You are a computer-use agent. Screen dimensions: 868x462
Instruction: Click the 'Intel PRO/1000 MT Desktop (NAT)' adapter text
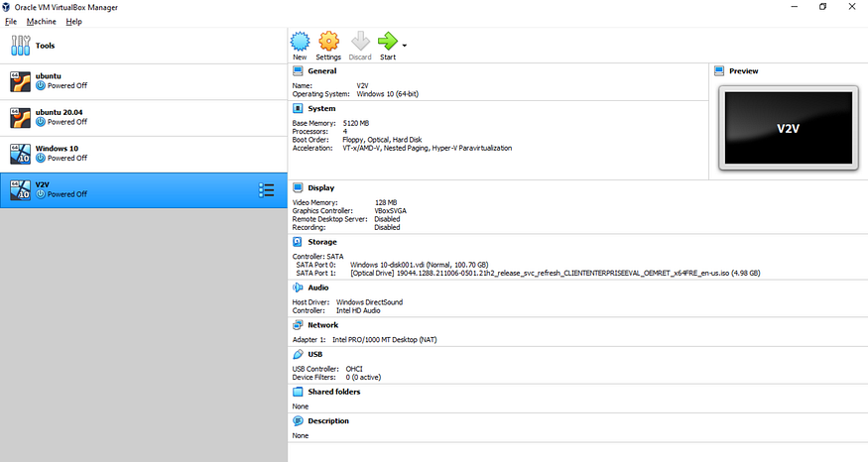pos(384,340)
